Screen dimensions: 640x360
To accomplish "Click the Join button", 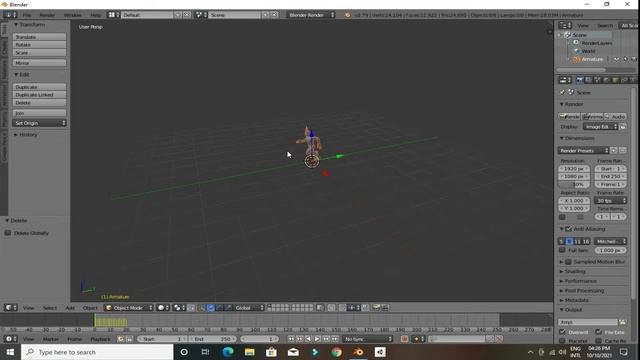I will pos(39,113).
